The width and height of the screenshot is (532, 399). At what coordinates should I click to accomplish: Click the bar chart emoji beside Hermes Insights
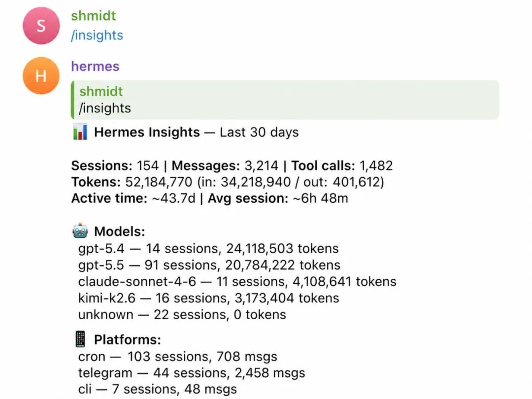point(80,132)
